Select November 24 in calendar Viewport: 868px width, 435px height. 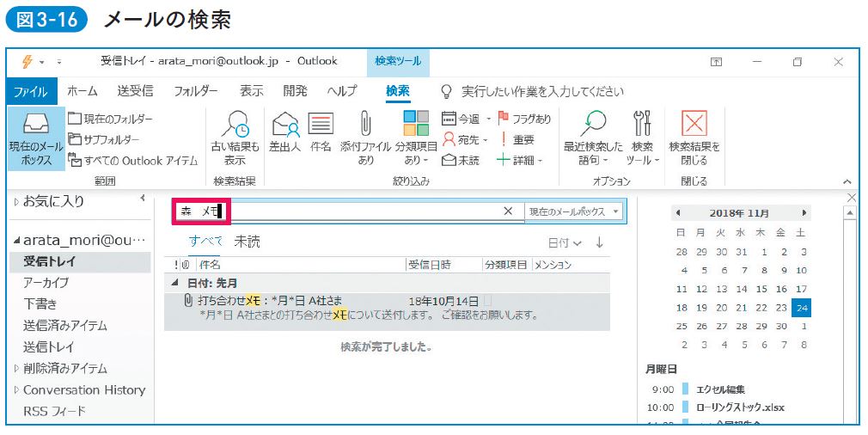[802, 308]
